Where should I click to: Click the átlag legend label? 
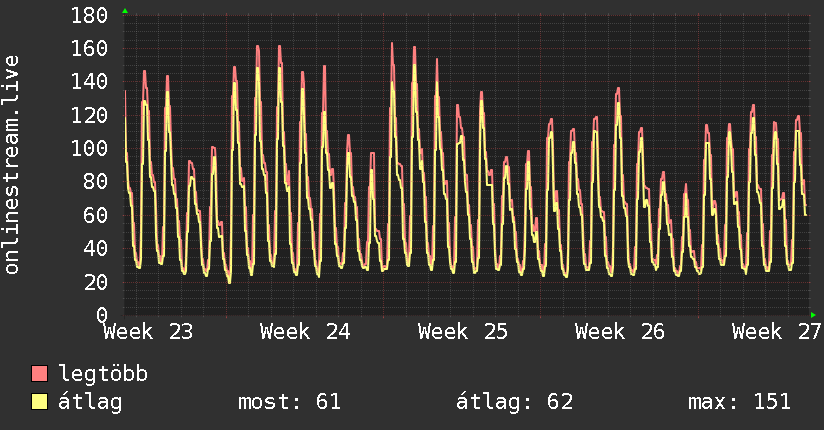click(90, 403)
